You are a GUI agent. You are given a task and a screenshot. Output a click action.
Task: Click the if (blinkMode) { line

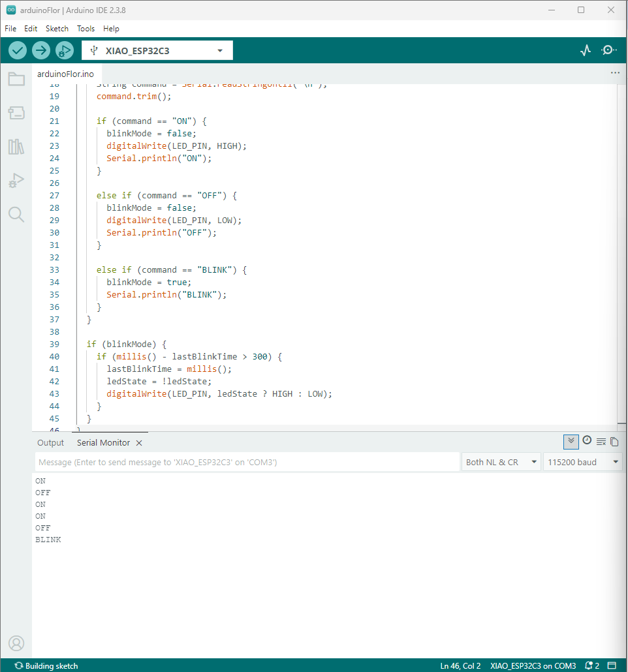[x=127, y=344]
